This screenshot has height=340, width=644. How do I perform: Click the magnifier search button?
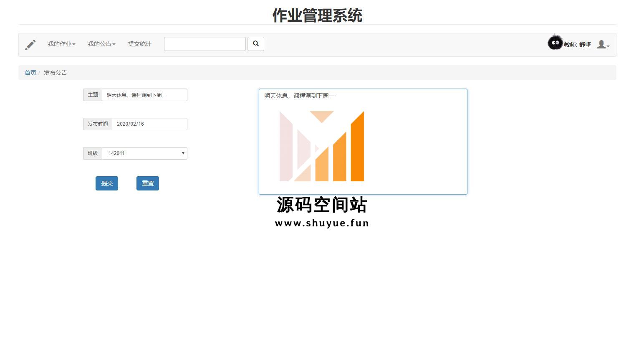click(256, 44)
